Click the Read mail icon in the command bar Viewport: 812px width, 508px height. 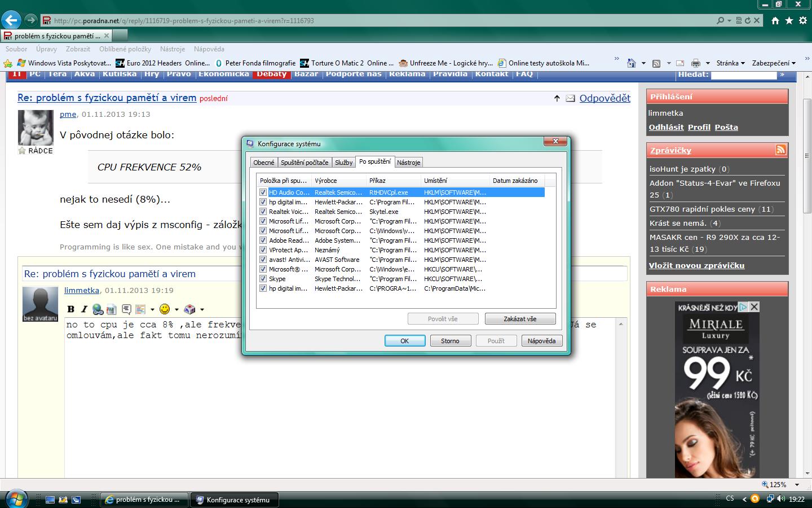point(680,63)
